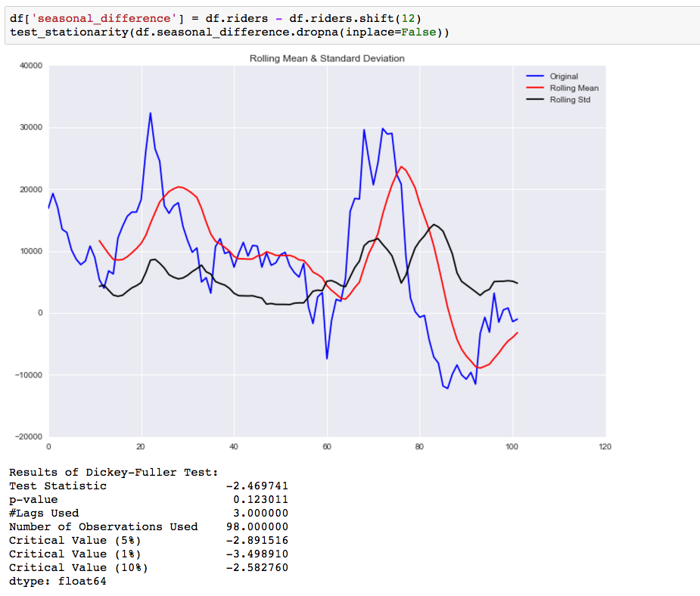700x596 pixels.
Task: Click the black Rolling Std legend line
Action: [x=535, y=100]
